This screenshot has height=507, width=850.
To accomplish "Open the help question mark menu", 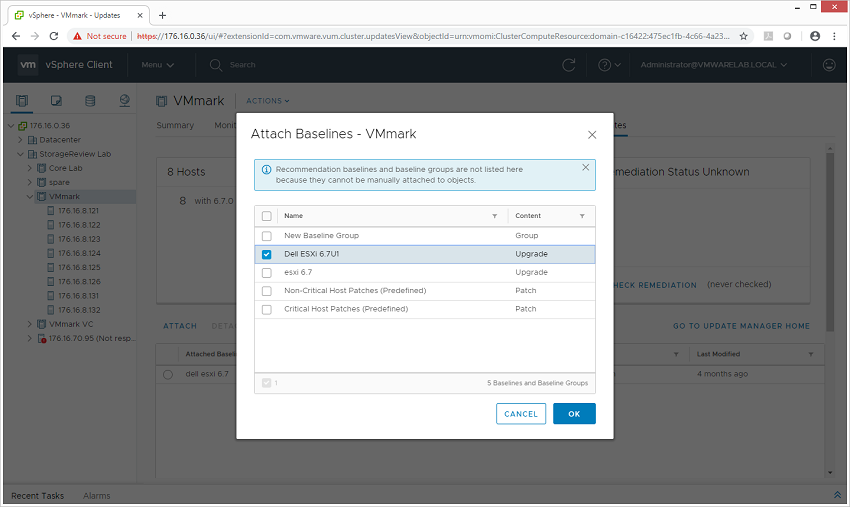I will (609, 65).
